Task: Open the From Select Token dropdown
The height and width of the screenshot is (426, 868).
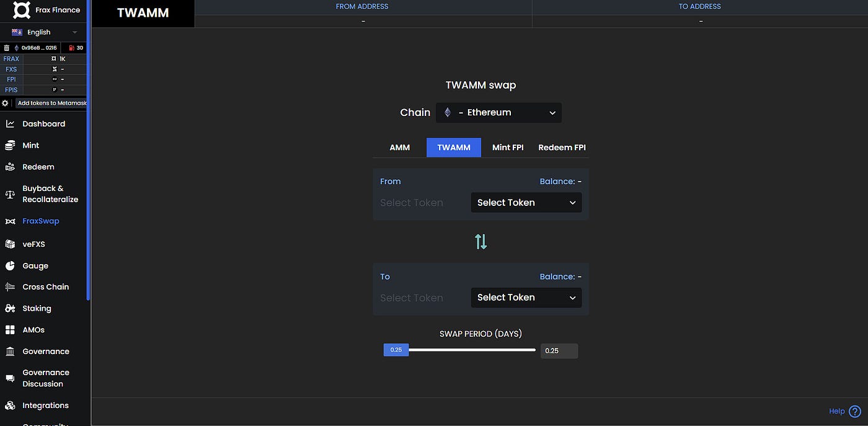Action: [526, 203]
